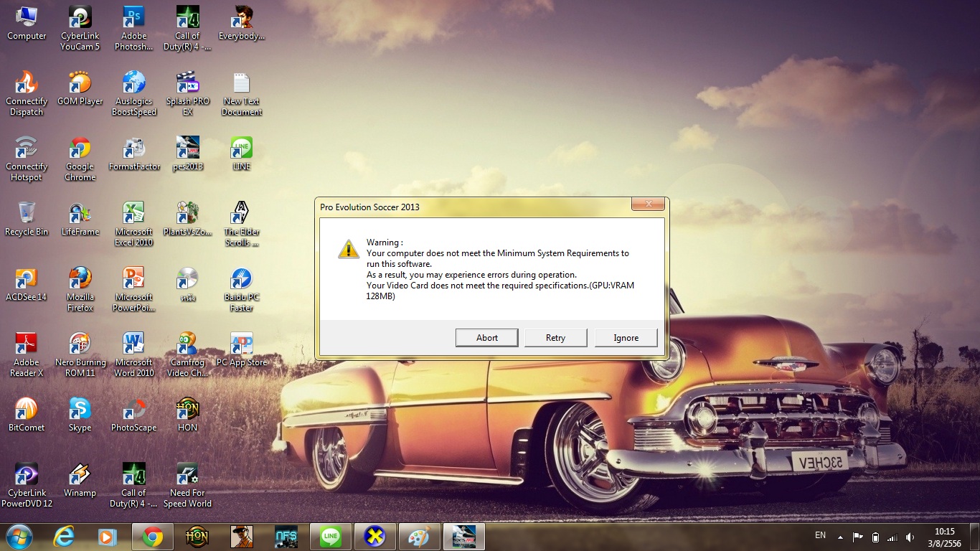
Task: Close the Pro Evolution Soccer 2013 dialog
Action: tap(649, 204)
